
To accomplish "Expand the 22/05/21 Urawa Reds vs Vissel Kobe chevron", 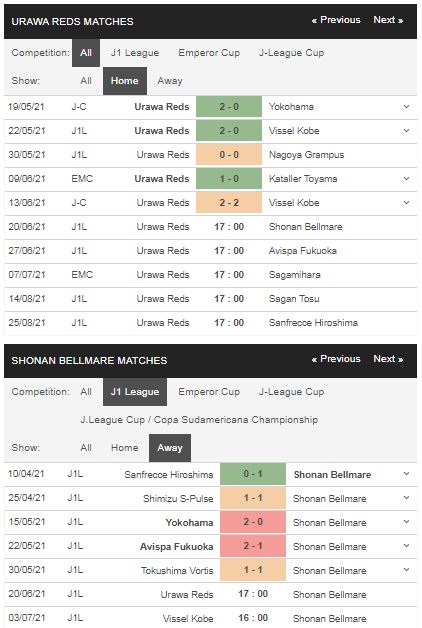I will pos(406,131).
